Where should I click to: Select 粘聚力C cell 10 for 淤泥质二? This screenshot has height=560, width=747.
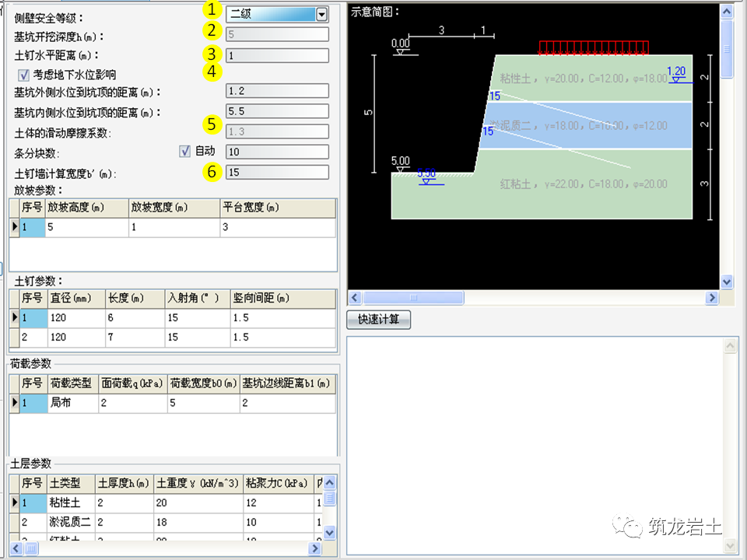(x=279, y=523)
